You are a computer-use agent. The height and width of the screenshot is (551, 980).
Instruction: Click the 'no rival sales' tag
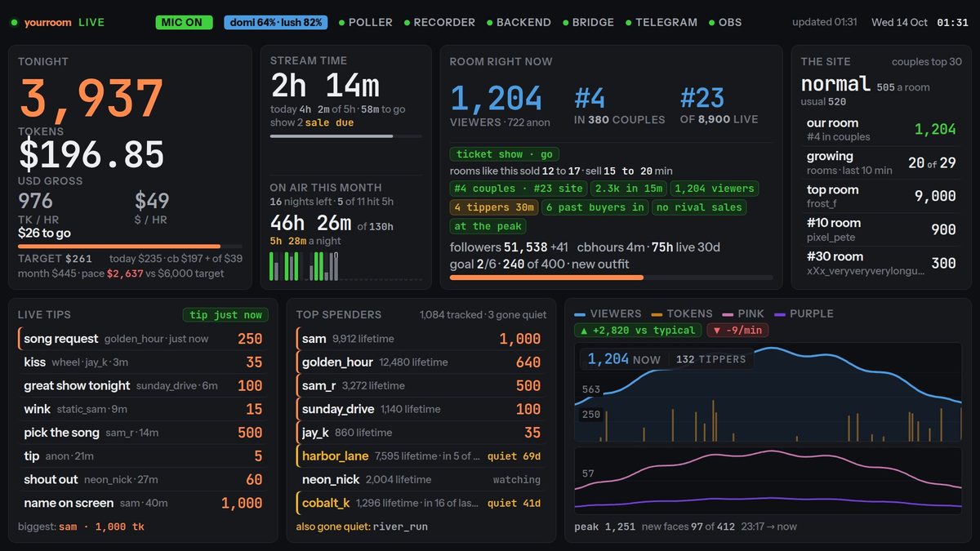coord(698,207)
